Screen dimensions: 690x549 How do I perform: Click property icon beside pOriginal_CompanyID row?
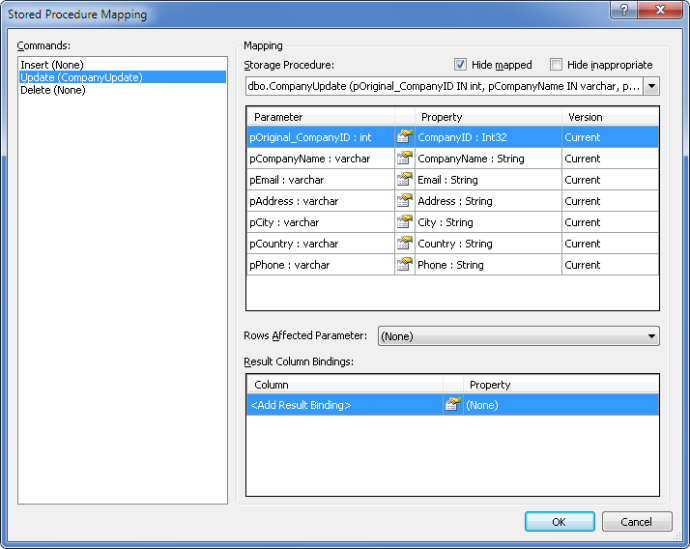tap(404, 138)
